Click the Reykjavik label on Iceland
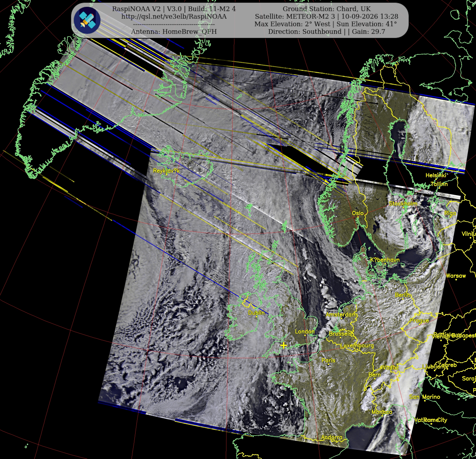Screen dimensions: 476x459 (x=166, y=171)
